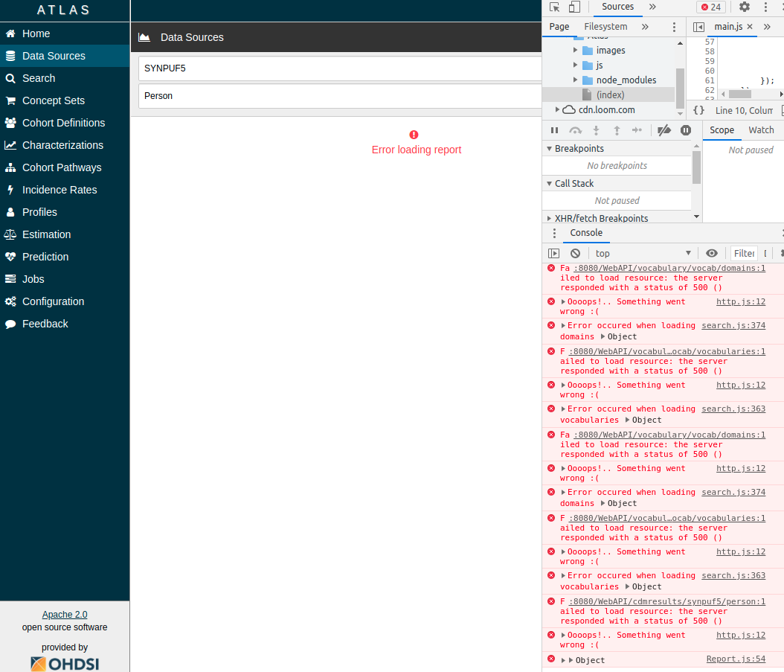Screen dimensions: 784x672
Task: Switch to the Watch tab
Action: coord(761,129)
